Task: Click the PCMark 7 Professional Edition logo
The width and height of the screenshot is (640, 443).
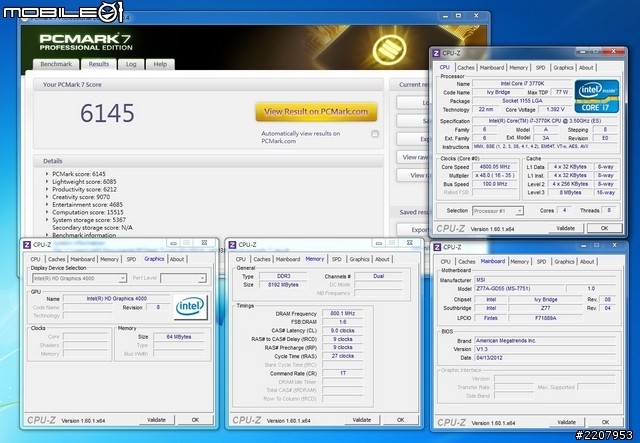Action: (x=85, y=42)
